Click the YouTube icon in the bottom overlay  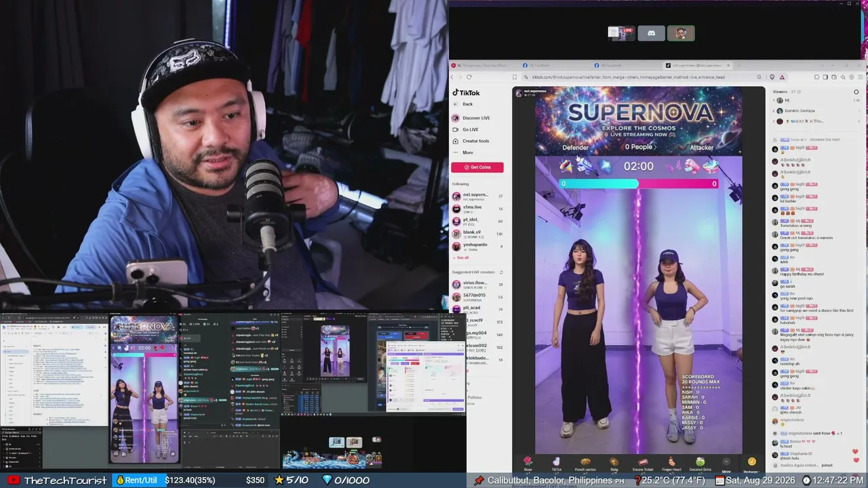(x=14, y=481)
